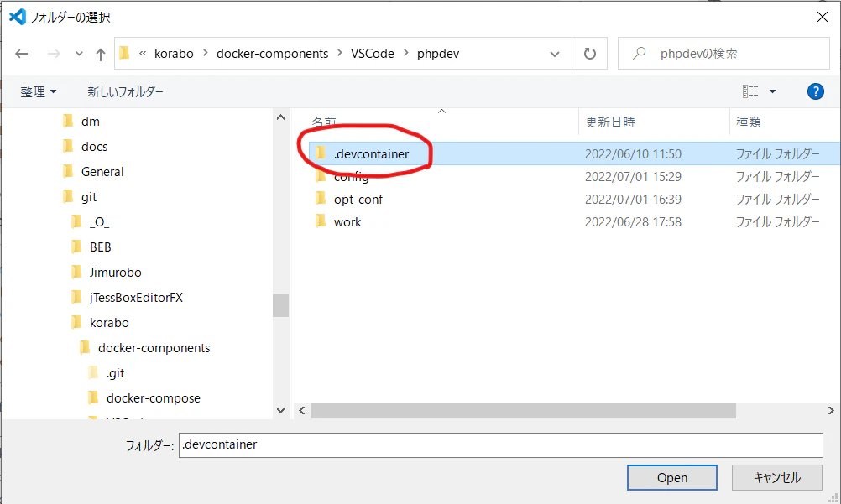
Task: Click the opt_conf folder icon
Action: point(321,199)
